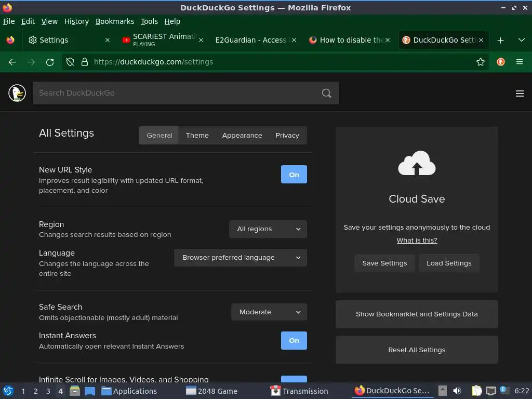Click the tracking protection shield icon

coord(70,62)
